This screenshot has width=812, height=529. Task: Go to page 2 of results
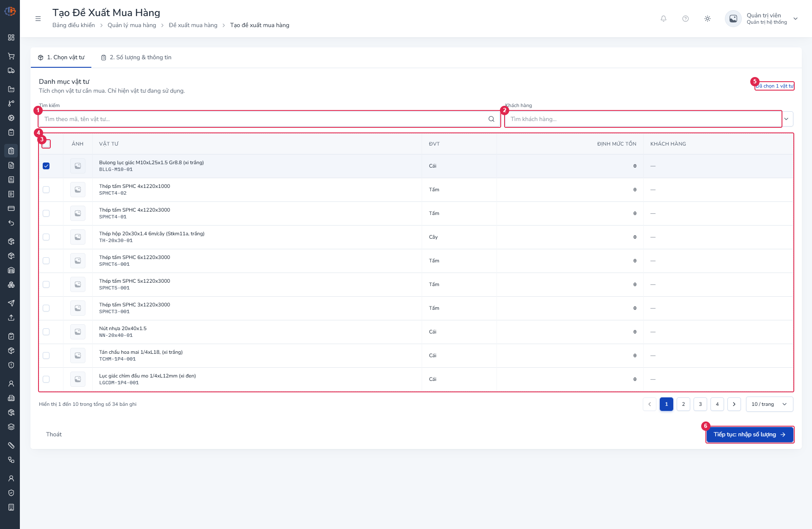pos(683,404)
